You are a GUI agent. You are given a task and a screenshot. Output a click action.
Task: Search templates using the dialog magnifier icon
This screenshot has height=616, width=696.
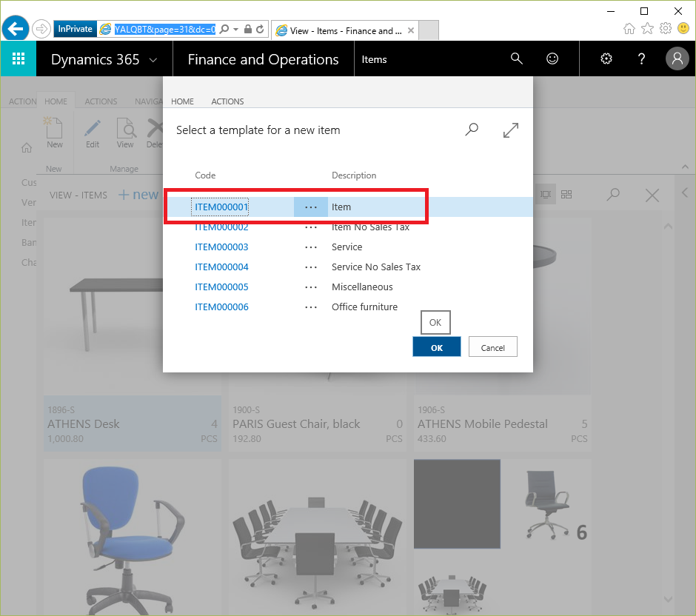click(x=472, y=130)
